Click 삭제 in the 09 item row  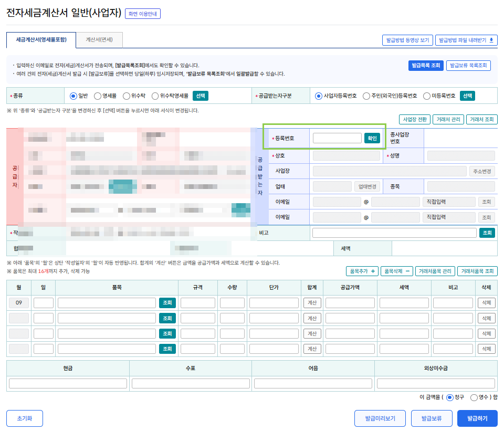click(487, 303)
